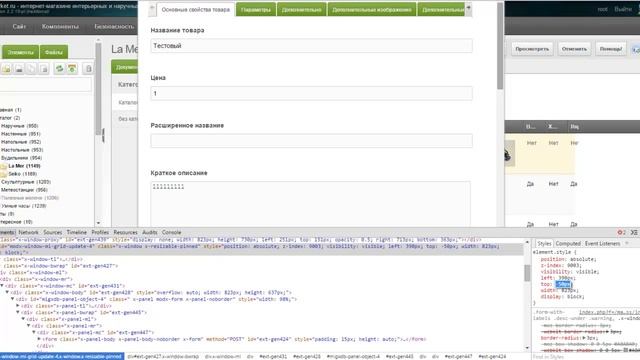Viewport: 640px width, 360px height.
Task: Open the Network tab in DevTools
Action: pos(28,232)
